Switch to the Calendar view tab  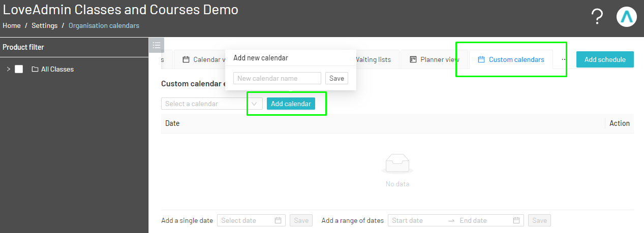pos(200,59)
